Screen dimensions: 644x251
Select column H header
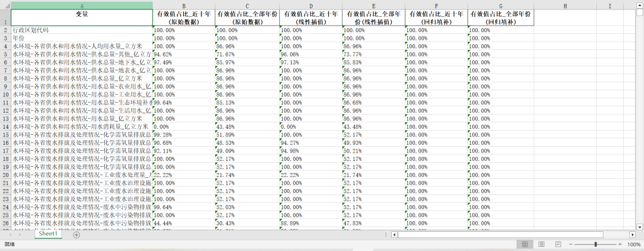pos(565,5)
